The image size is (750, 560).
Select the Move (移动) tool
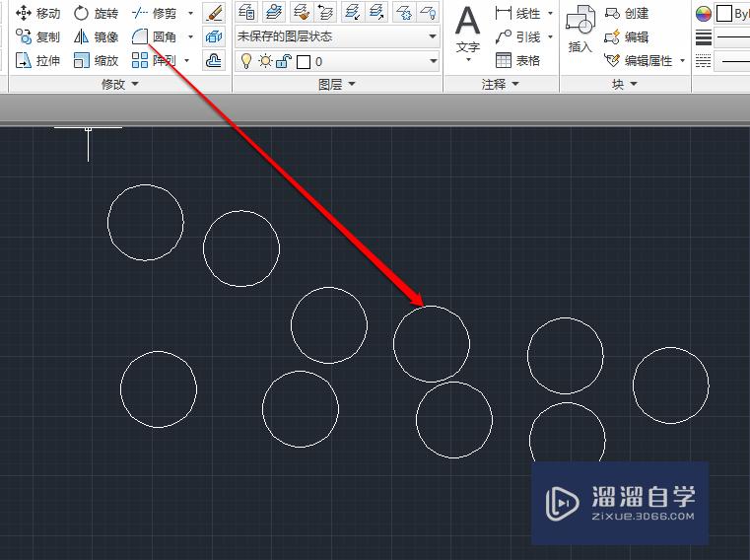(37, 14)
